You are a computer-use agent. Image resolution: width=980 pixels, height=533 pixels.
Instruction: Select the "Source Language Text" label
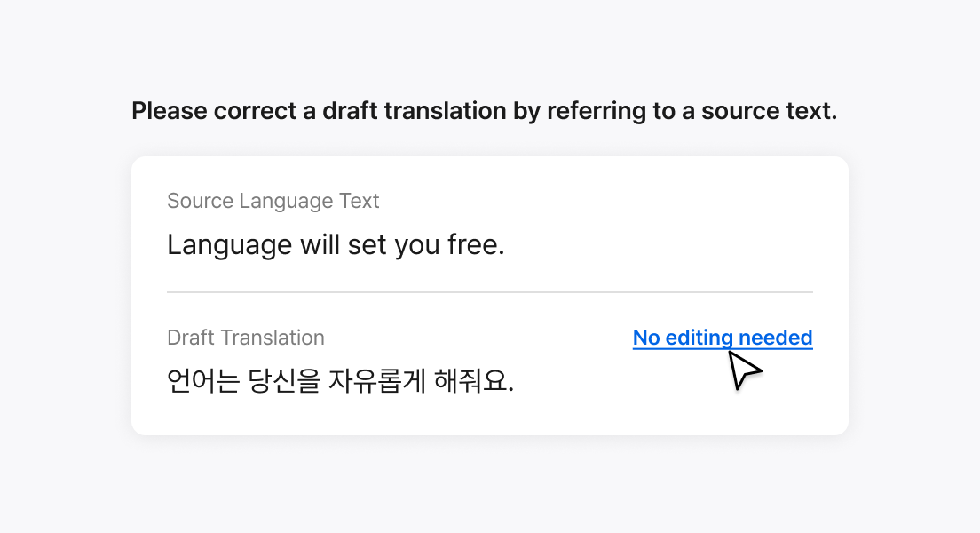click(273, 201)
